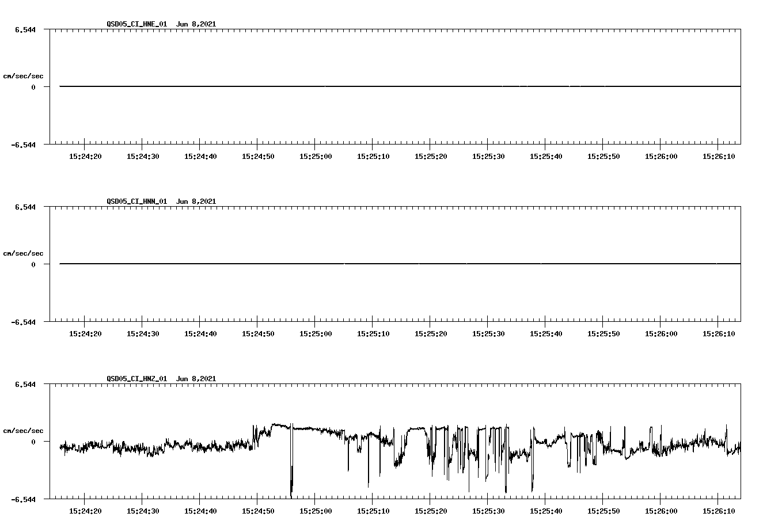Click 15:25:00 time label under HNZ plot
This screenshot has width=782, height=532.
coord(316,511)
